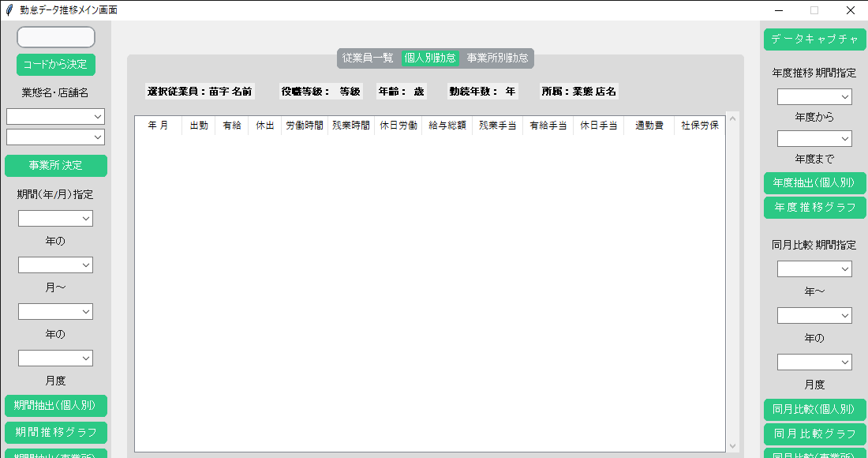This screenshot has width=868, height=458.
Task: Open the 年度から dropdown
Action: (814, 96)
